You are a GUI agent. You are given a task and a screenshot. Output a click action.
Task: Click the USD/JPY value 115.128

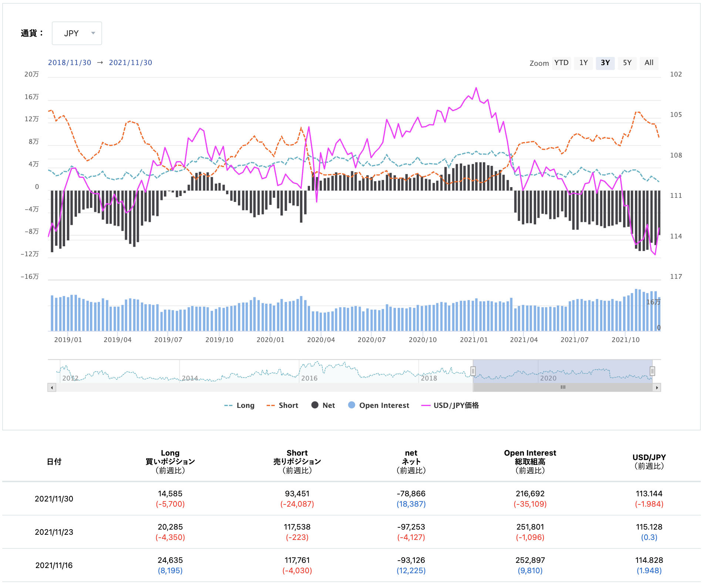[649, 527]
